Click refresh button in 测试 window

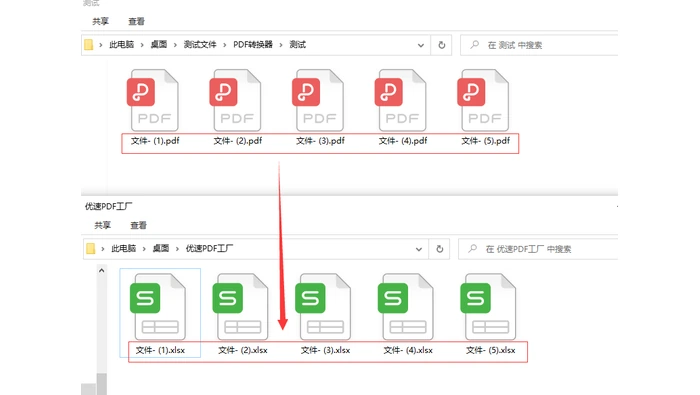pos(442,45)
